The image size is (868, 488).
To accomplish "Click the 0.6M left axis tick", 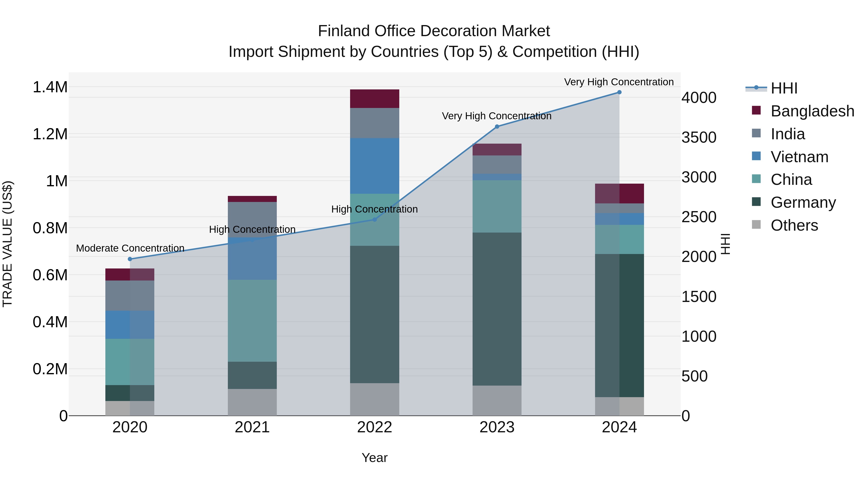I will 50,275.
